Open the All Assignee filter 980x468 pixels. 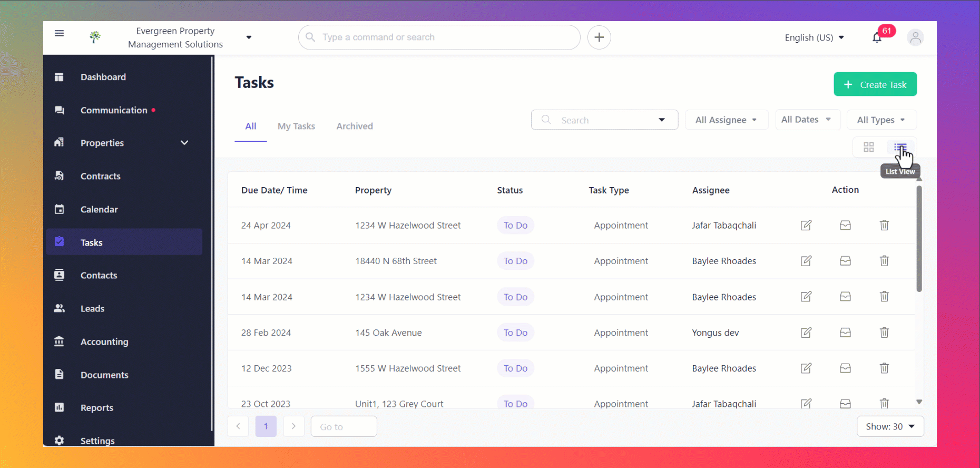727,120
